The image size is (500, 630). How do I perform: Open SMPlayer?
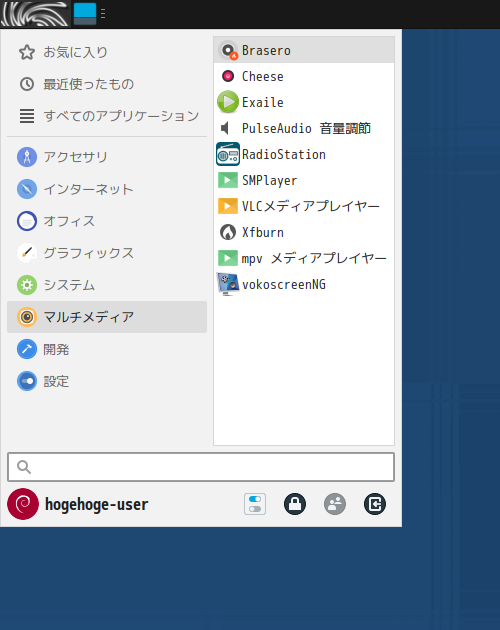pos(304,180)
